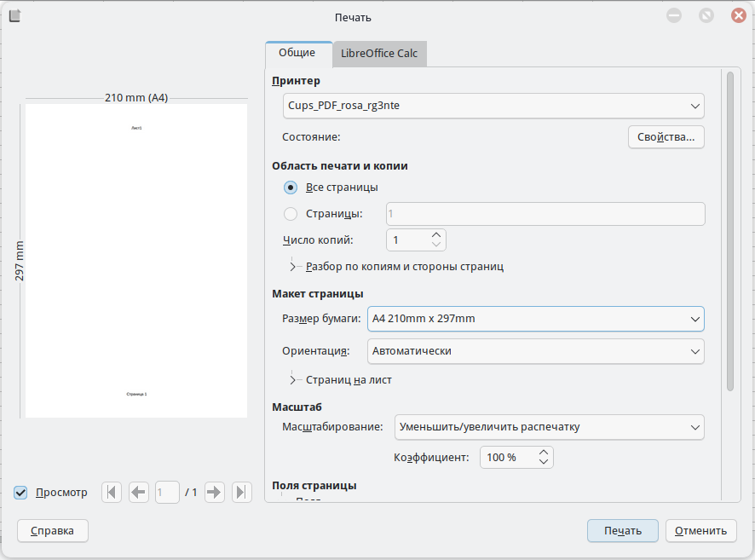
Task: Expand Разбор по копиям и стороны страниц
Action: click(293, 267)
